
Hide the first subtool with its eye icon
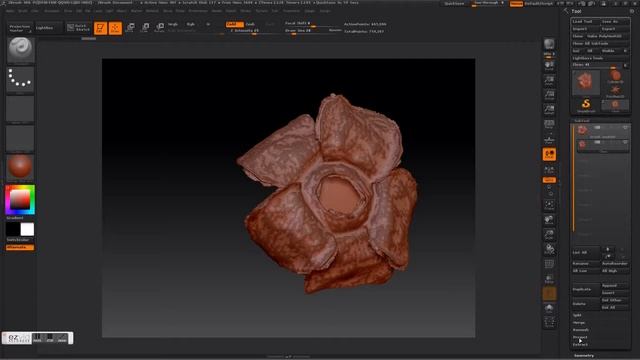[624, 128]
